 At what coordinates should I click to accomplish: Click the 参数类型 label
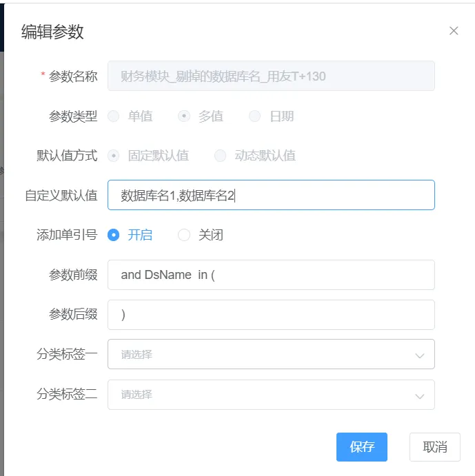pos(73,116)
